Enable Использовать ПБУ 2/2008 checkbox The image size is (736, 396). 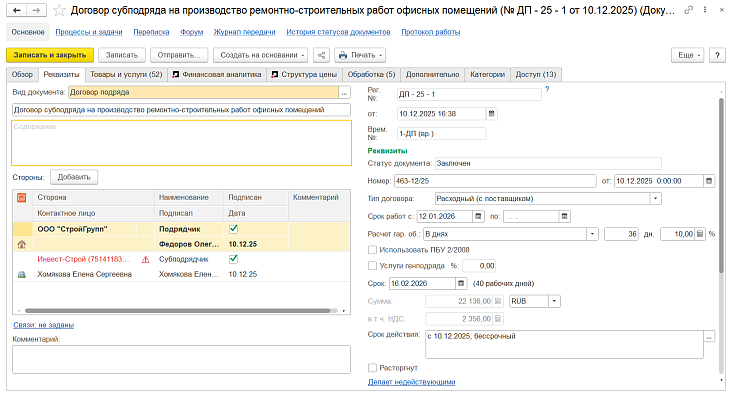372,250
